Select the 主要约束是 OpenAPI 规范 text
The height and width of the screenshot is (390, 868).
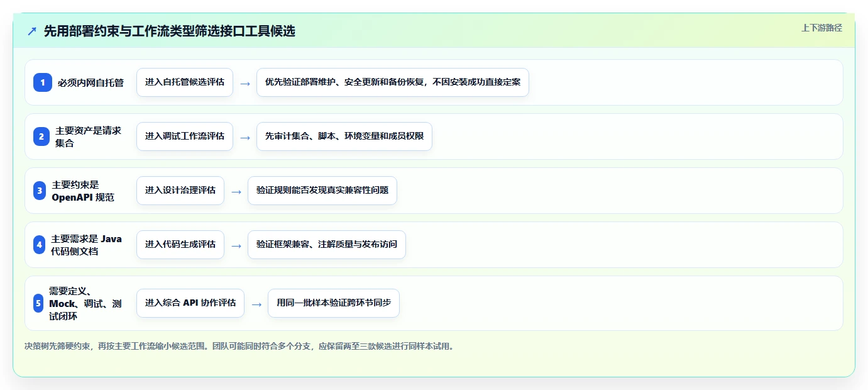(84, 191)
